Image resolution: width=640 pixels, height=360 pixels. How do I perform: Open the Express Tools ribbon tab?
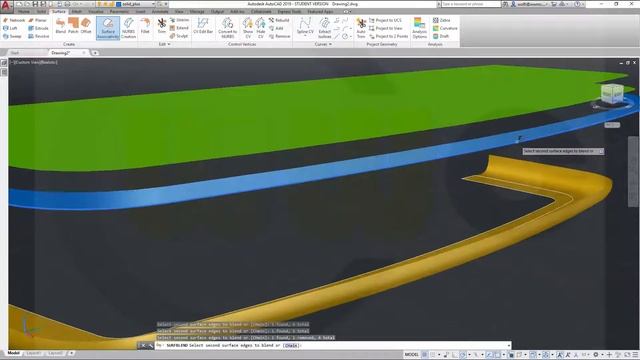tap(289, 11)
